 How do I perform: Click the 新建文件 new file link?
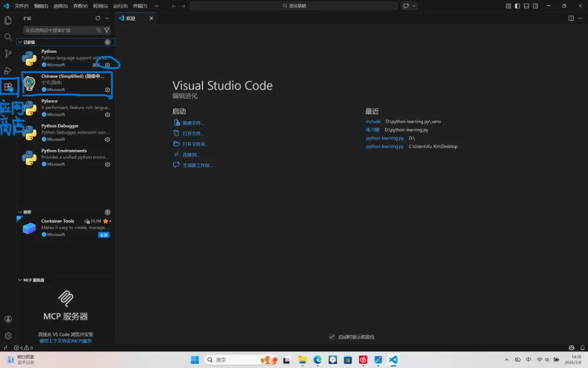(x=193, y=123)
